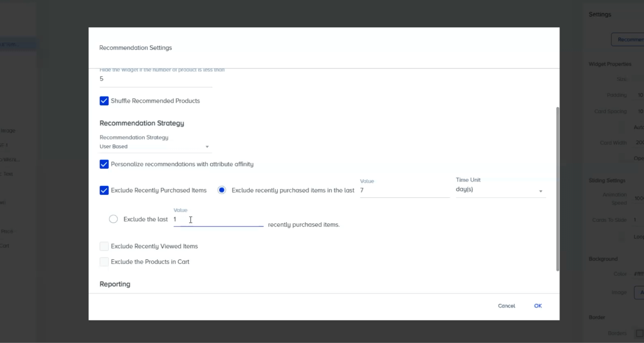The height and width of the screenshot is (343, 644).
Task: Disable Exclude Recently Purchased Items
Action: coord(104,190)
